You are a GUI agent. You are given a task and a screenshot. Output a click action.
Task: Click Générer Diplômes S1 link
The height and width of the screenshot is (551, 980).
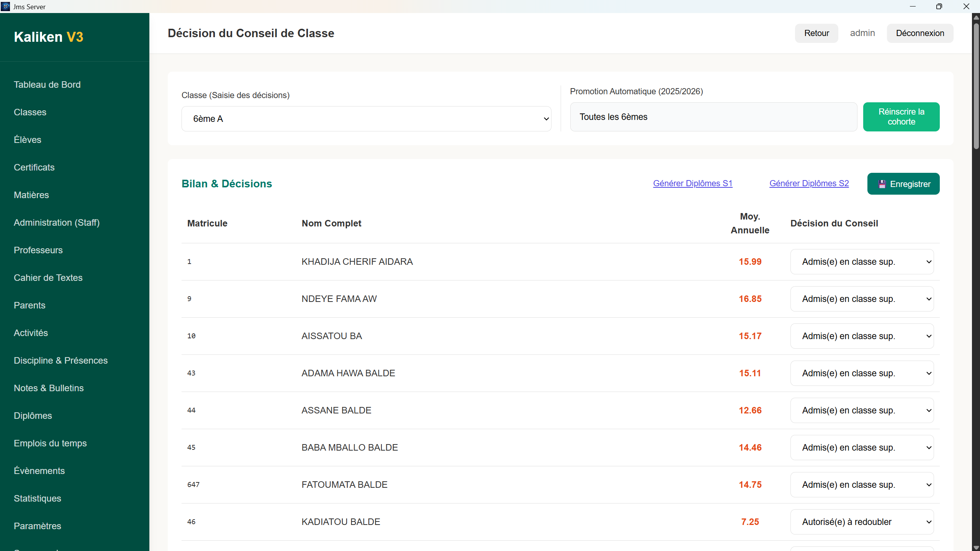click(692, 183)
